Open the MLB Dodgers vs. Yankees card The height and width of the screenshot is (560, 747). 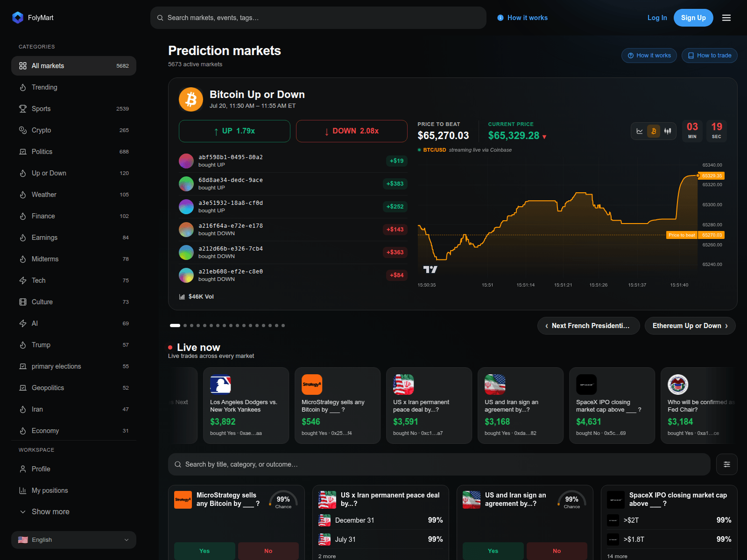click(246, 405)
